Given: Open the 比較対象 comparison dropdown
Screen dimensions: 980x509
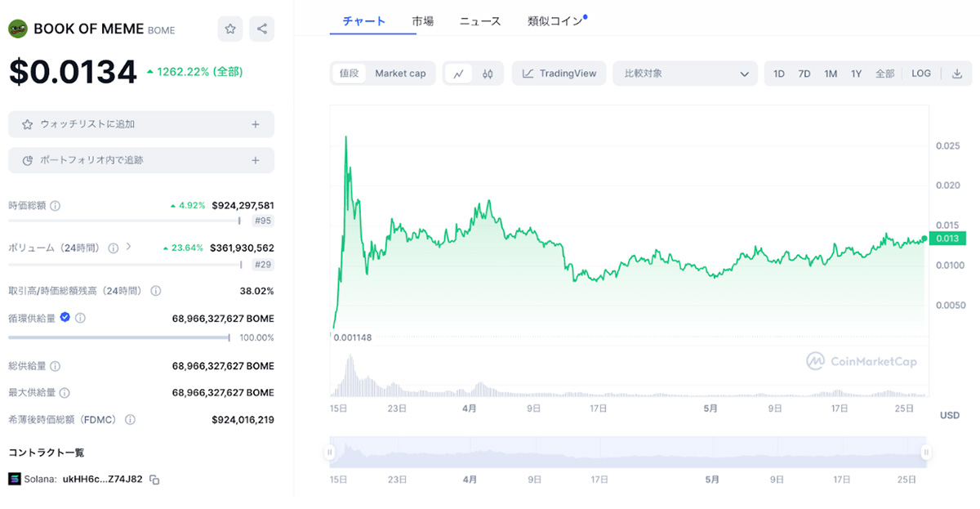Looking at the screenshot, I should [x=686, y=74].
